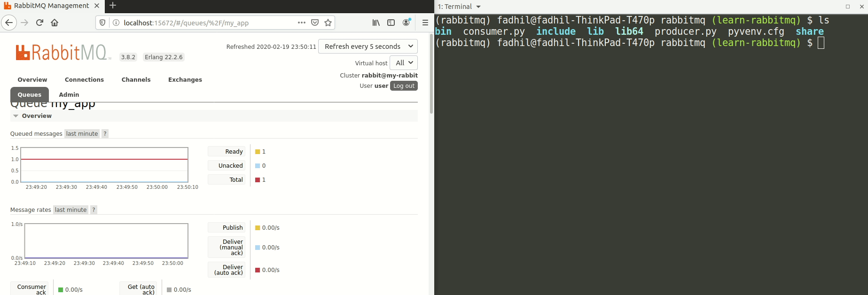Viewport: 868px width, 295px height.
Task: Click the Ready yellow color swatch
Action: (258, 152)
